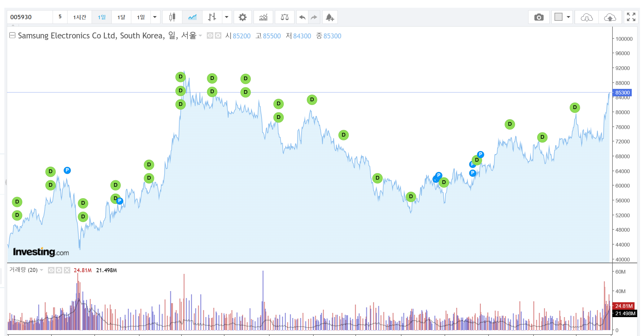This screenshot has width=644, height=336.
Task: Redo the chart action
Action: point(314,17)
